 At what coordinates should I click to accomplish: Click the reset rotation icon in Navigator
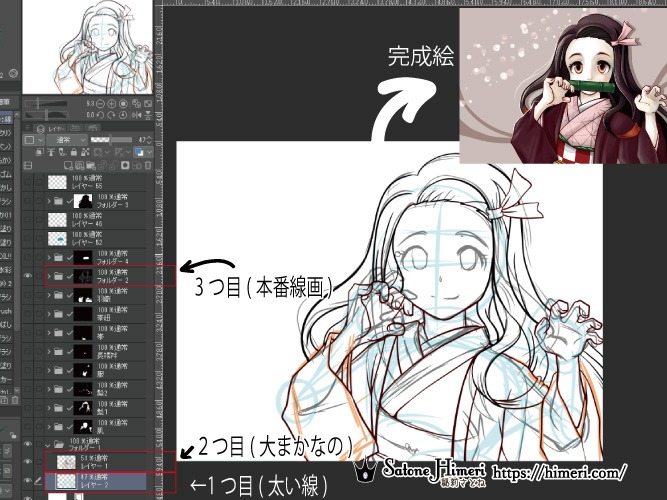(123, 115)
